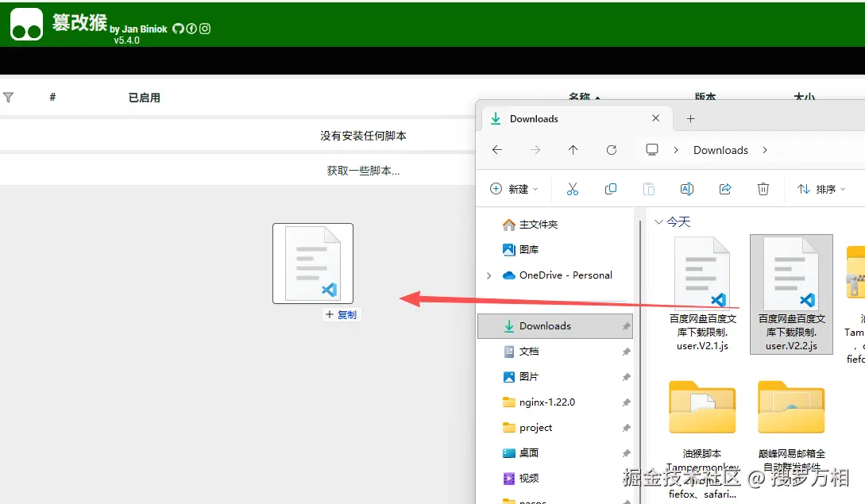Click the Share icon in Explorer toolbar
Image resolution: width=865 pixels, height=504 pixels.
tap(725, 189)
